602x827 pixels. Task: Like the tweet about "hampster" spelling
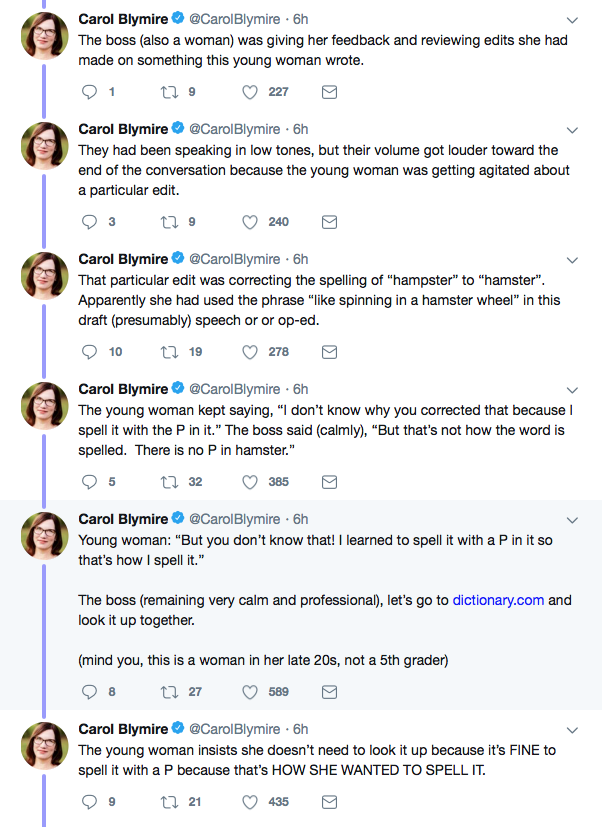tap(253, 352)
